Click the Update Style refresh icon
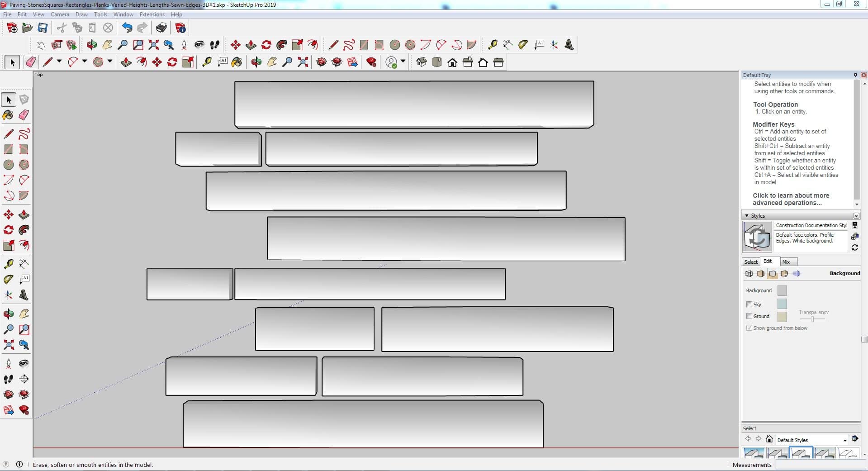Image resolution: width=868 pixels, height=471 pixels. (854, 247)
